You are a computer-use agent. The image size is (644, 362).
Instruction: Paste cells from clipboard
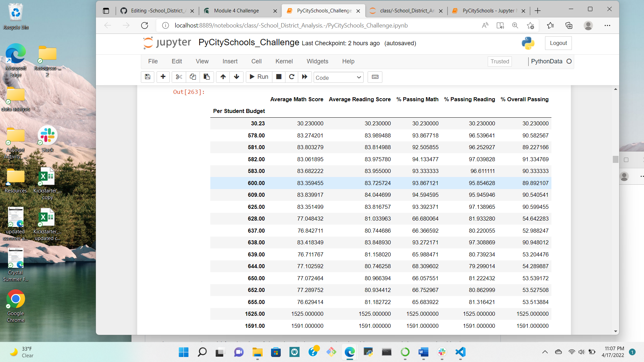(207, 77)
